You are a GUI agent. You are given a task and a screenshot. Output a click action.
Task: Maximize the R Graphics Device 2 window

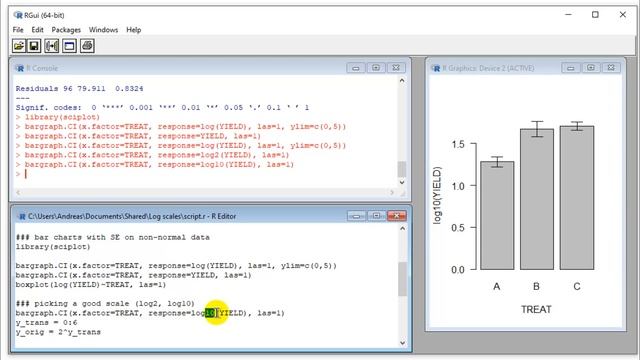pos(591,68)
